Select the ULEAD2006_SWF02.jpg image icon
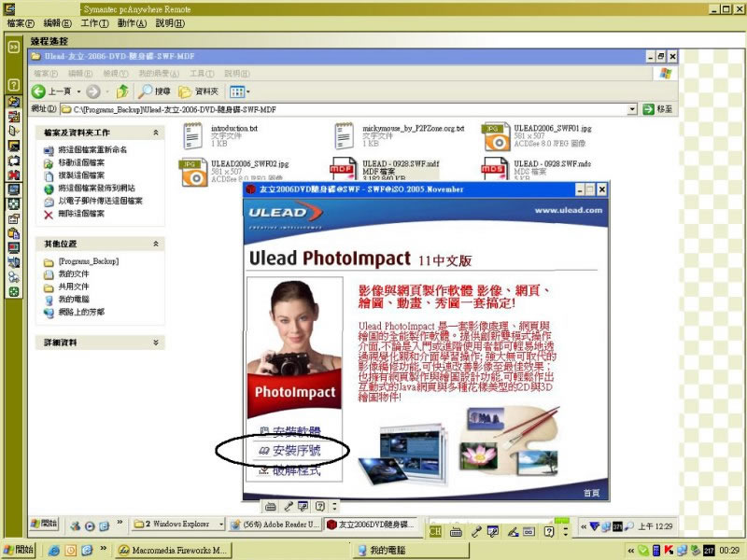Screen dimensions: 747x560 [x=193, y=172]
